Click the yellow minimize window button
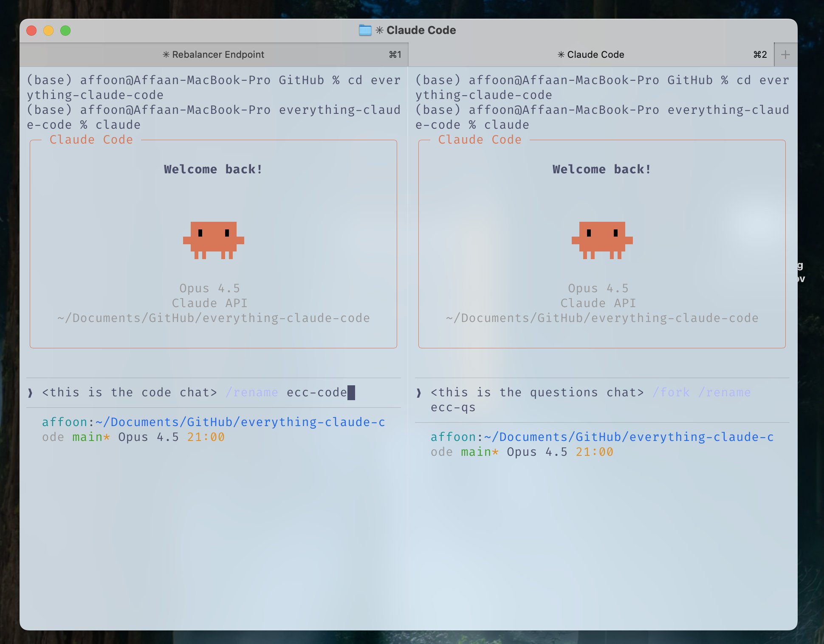This screenshot has width=824, height=644. (x=48, y=31)
